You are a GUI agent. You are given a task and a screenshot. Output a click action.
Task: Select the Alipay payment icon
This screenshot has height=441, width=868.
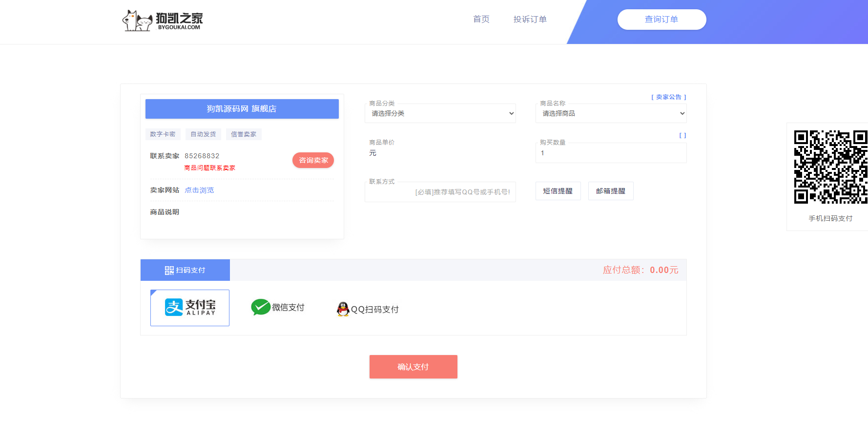(190, 308)
